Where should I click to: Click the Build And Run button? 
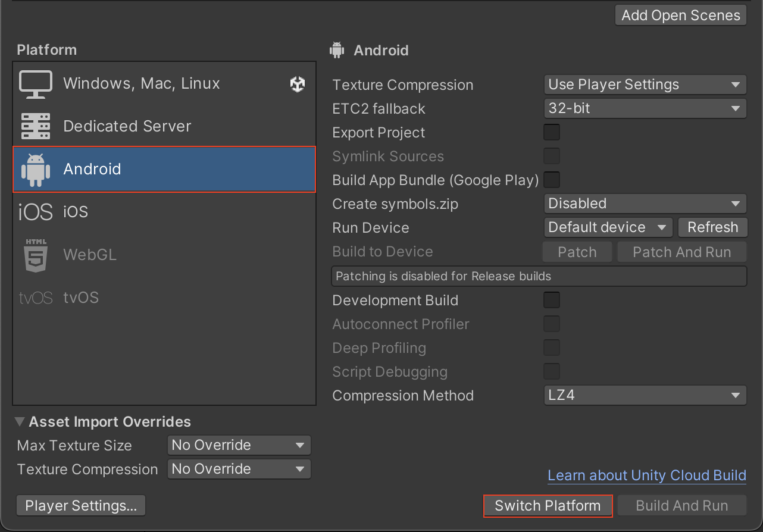[x=682, y=506]
